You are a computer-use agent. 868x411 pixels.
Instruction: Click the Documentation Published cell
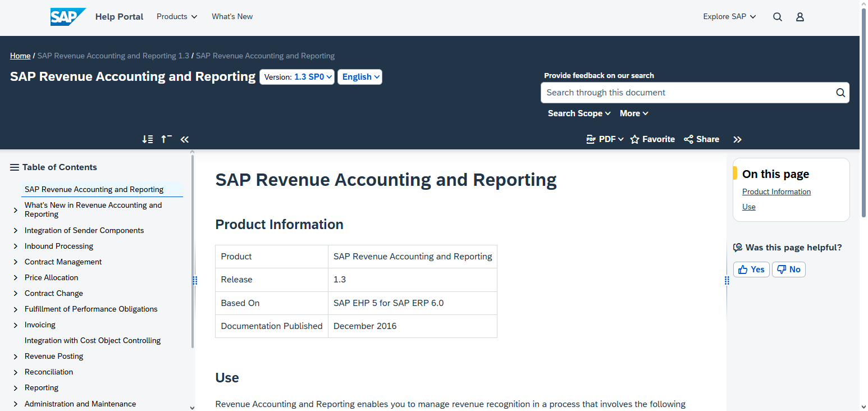pos(272,326)
